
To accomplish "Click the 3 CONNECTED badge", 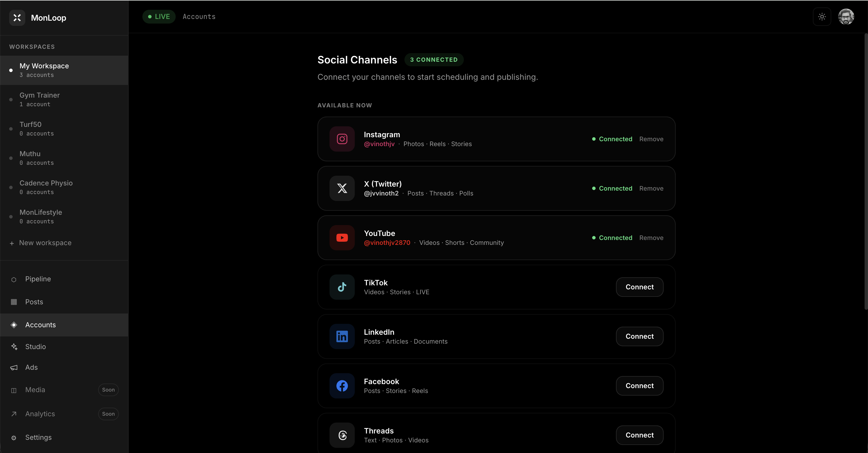I will (x=434, y=60).
